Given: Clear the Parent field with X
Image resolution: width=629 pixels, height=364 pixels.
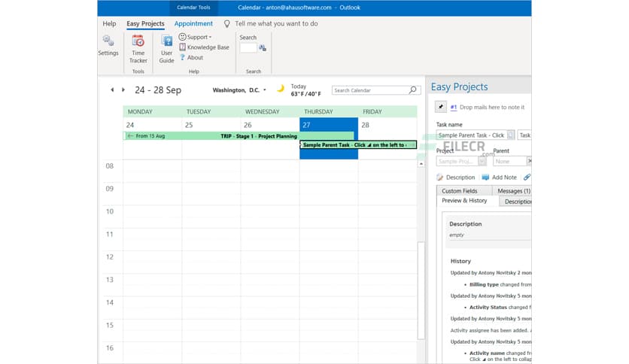Looking at the screenshot, I should click(529, 161).
